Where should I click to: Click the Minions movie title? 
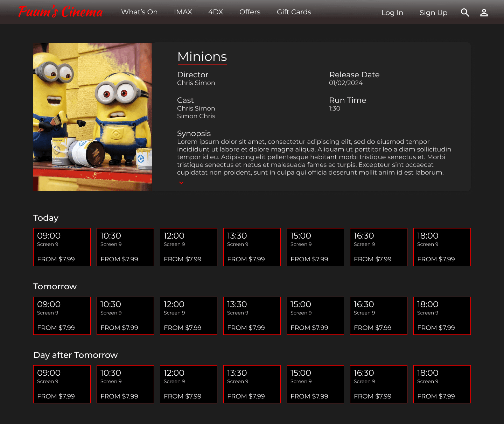pos(202,57)
